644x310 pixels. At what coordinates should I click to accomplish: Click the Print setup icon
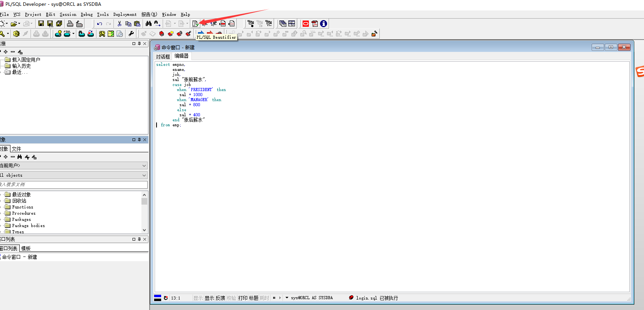tap(79, 24)
